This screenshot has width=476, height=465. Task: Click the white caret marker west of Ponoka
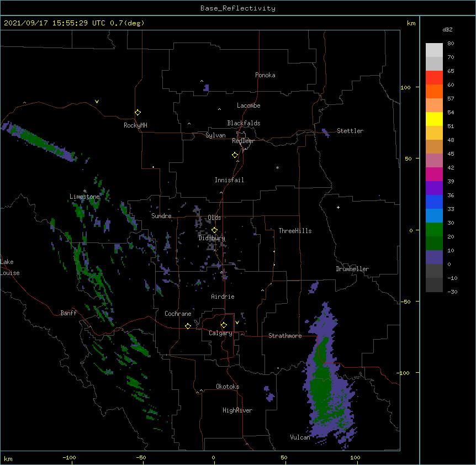(202, 81)
